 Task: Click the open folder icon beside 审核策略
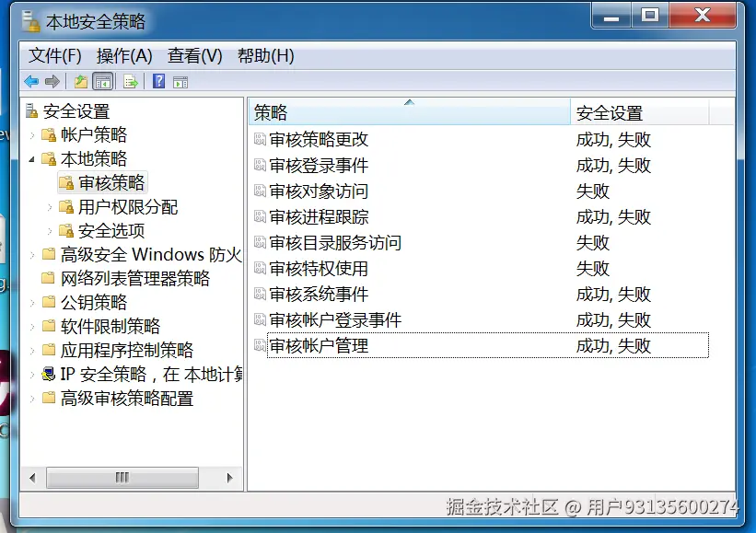point(65,182)
